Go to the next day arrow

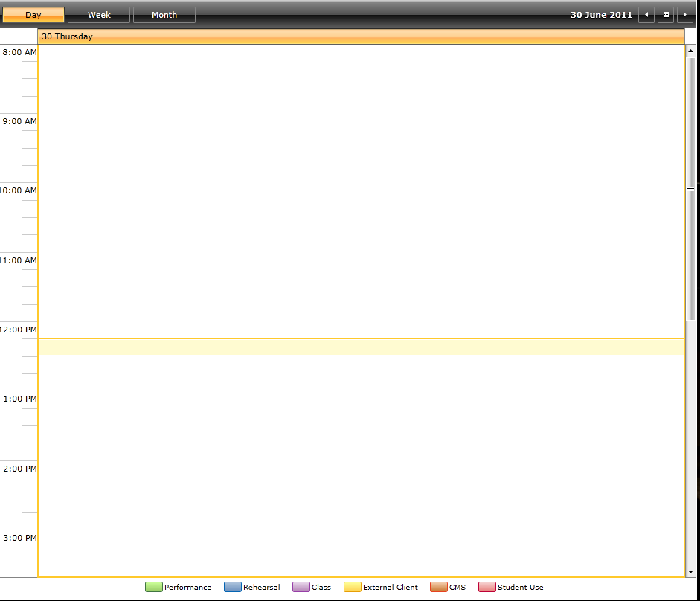click(x=685, y=15)
